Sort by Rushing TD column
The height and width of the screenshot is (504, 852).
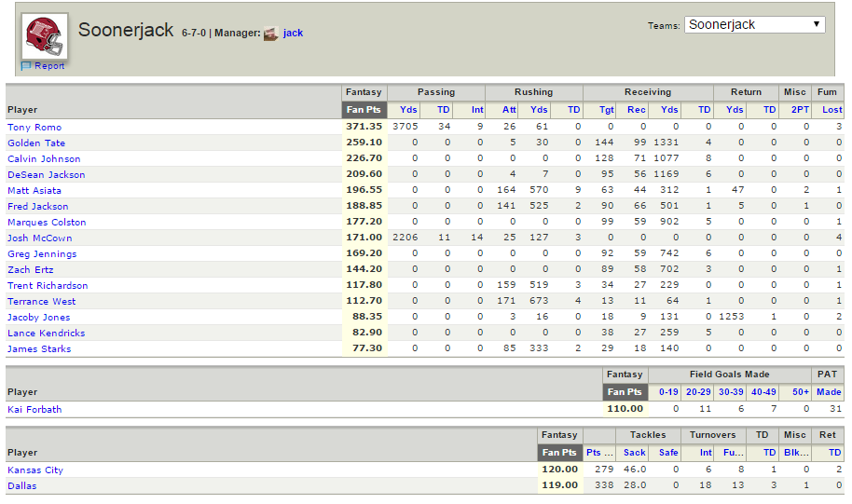[x=574, y=109]
